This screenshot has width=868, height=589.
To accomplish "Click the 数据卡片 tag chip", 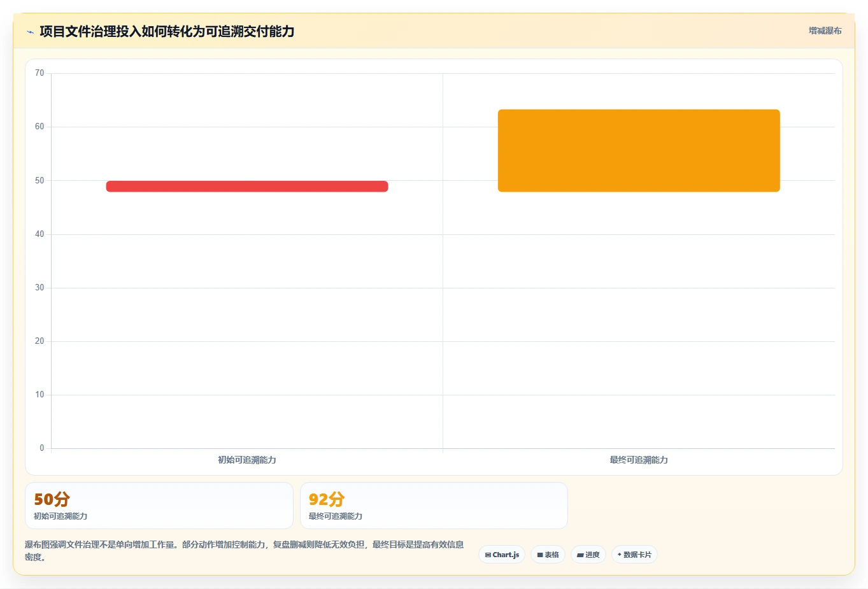I will click(634, 555).
